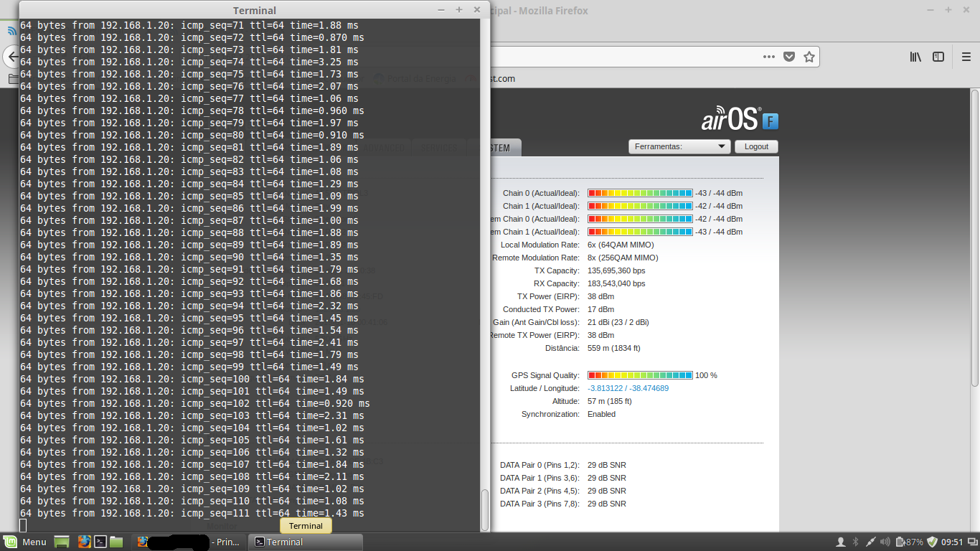This screenshot has width=980, height=551.
Task: Click the icmp_seq=74 time=3.25 ms line
Action: click(x=189, y=62)
